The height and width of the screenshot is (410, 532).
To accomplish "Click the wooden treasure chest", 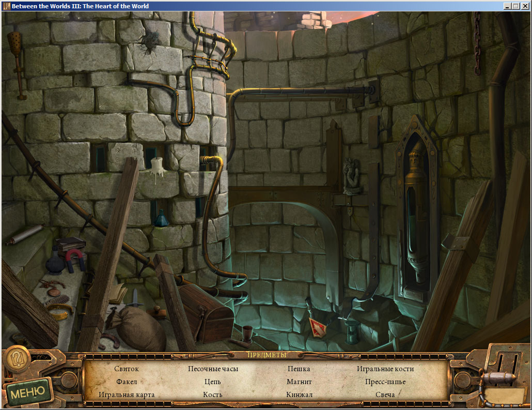I will [206, 311].
